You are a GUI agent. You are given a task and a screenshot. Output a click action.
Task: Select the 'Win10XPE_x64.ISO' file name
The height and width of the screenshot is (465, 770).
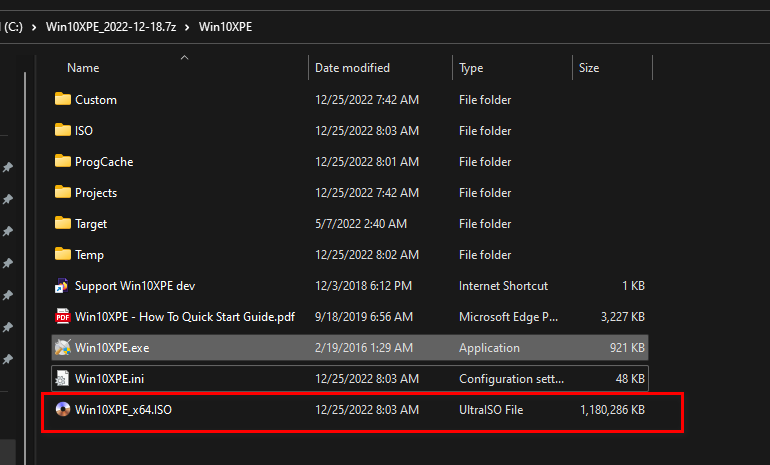click(123, 410)
